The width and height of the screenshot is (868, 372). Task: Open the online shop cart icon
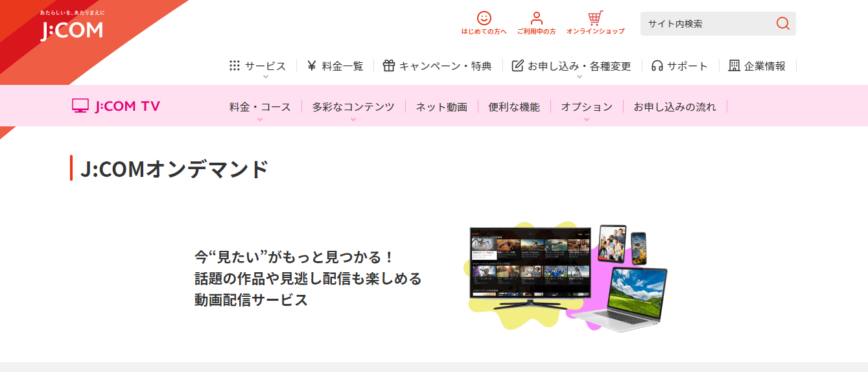click(x=595, y=18)
